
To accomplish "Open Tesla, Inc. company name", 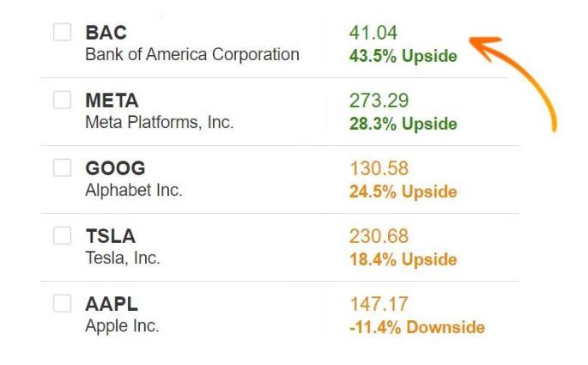I will click(123, 259).
